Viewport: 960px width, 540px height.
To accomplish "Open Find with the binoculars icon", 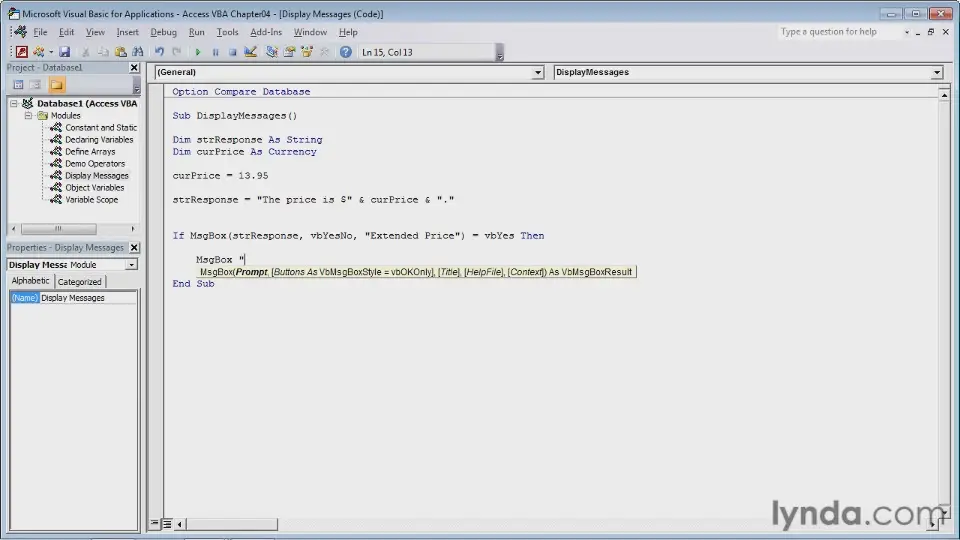I will pos(138,52).
